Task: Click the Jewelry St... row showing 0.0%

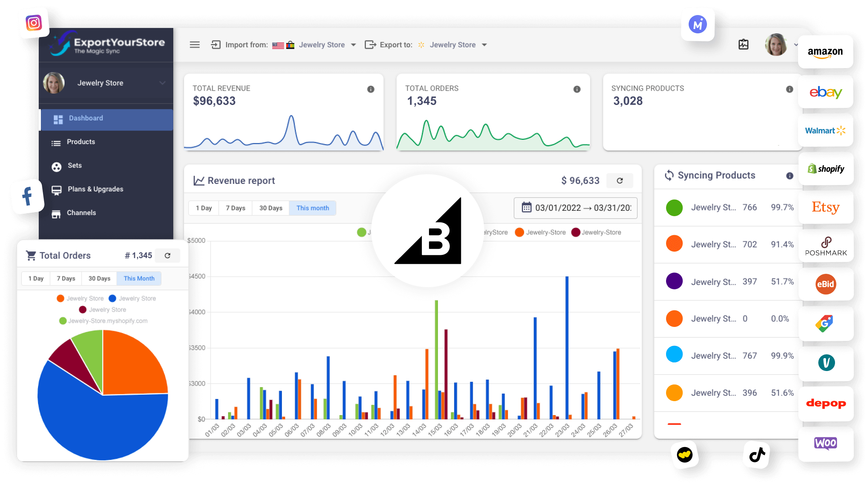Action: click(x=728, y=319)
